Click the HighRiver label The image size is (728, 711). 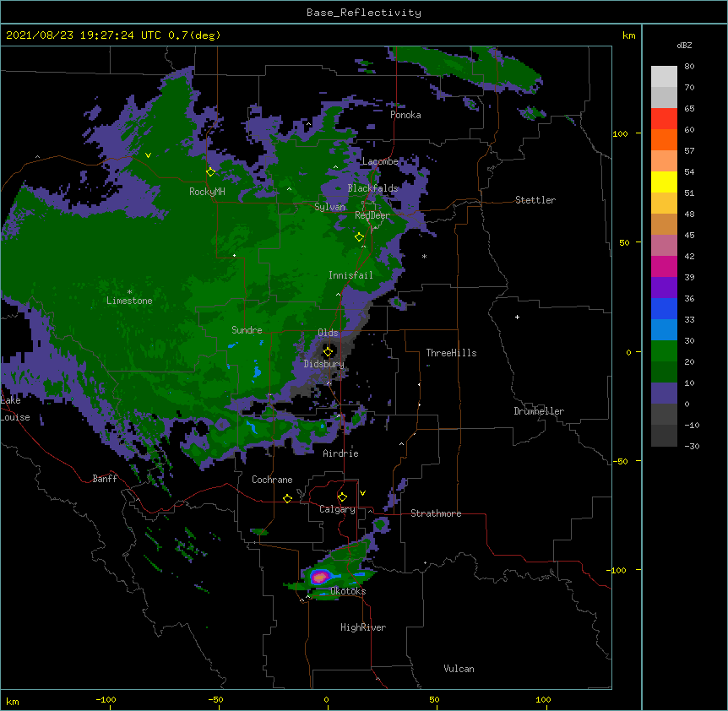click(x=363, y=627)
